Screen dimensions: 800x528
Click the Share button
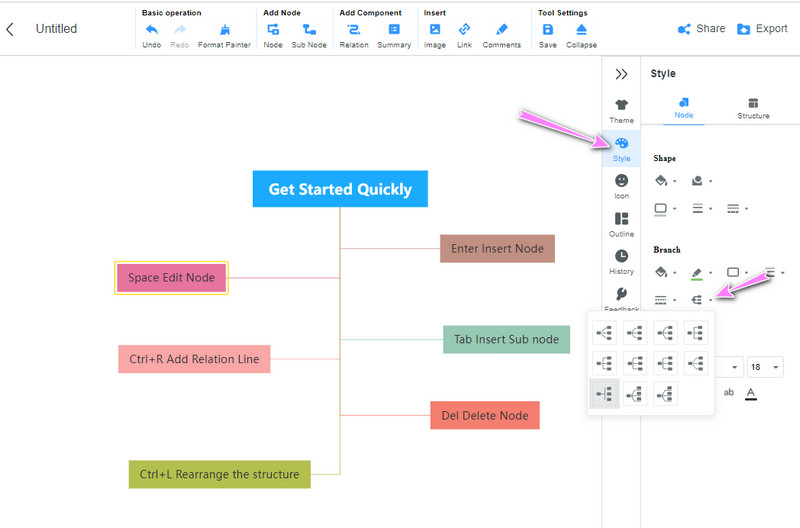pyautogui.click(x=701, y=29)
